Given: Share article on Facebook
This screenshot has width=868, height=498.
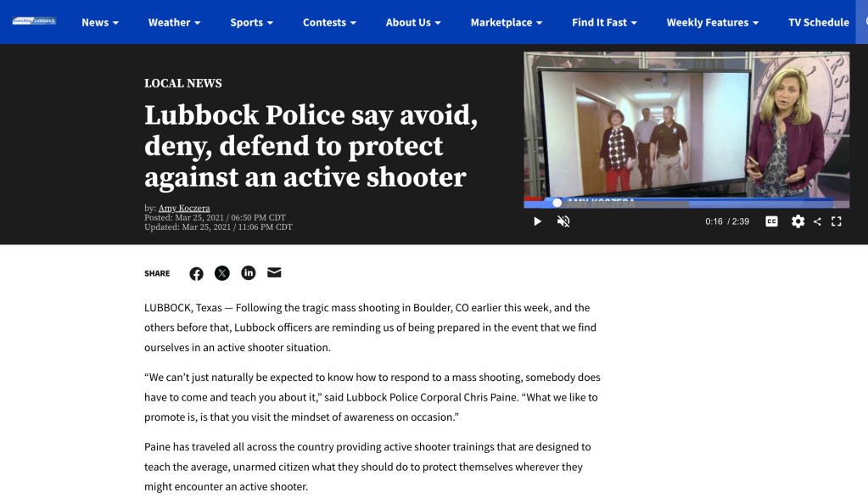Looking at the screenshot, I should (196, 273).
